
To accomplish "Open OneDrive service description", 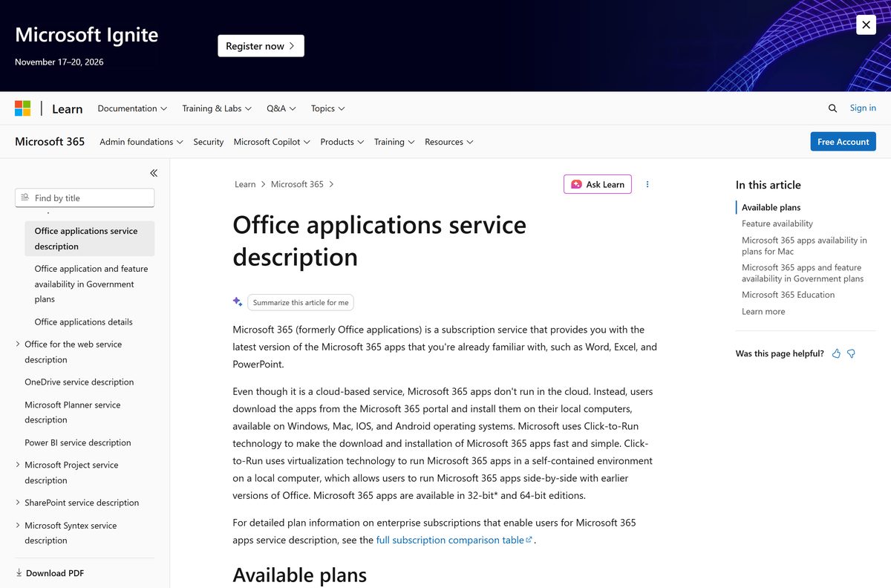I will coord(79,382).
